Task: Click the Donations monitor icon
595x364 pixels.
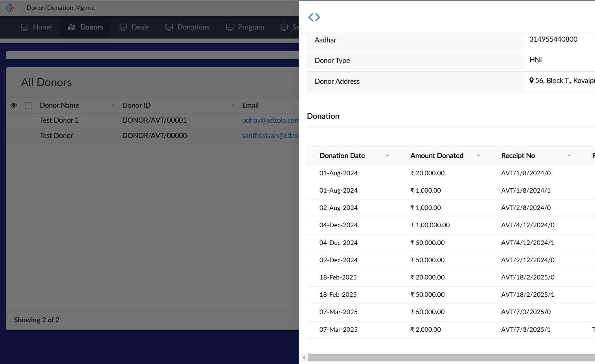Action: 169,27
